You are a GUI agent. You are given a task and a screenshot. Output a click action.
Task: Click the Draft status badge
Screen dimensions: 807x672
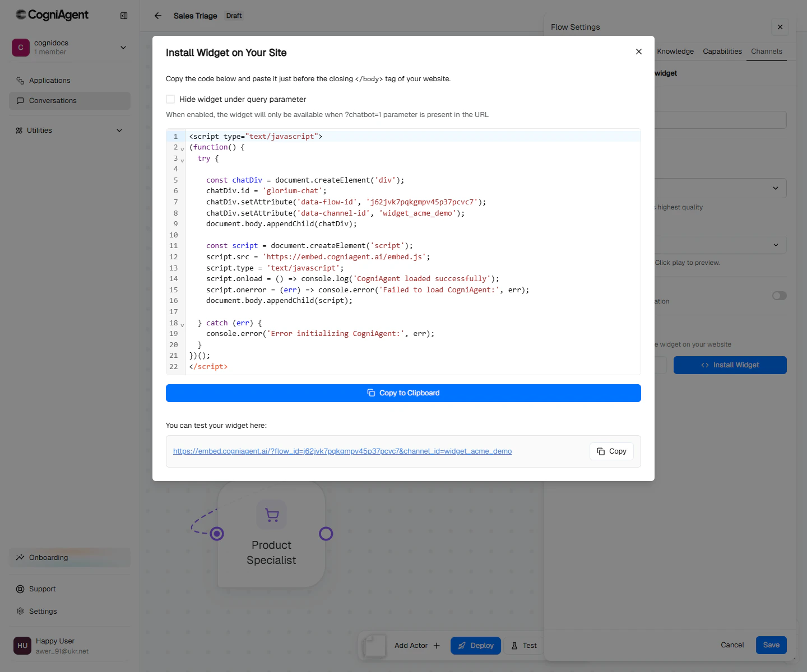(234, 16)
